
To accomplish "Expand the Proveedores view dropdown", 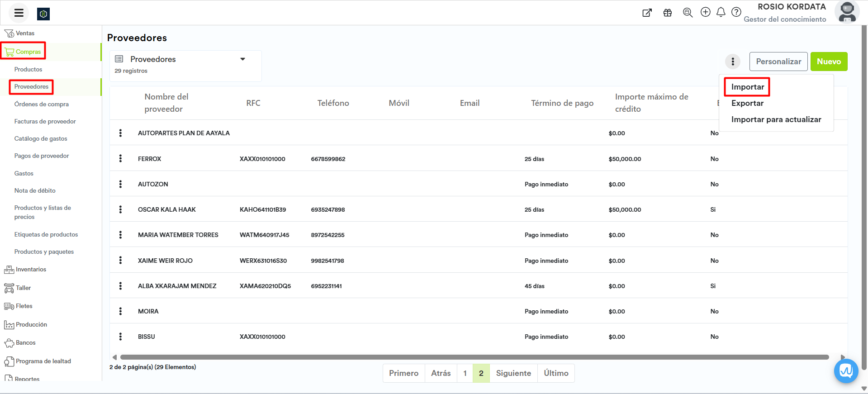I will [x=242, y=59].
